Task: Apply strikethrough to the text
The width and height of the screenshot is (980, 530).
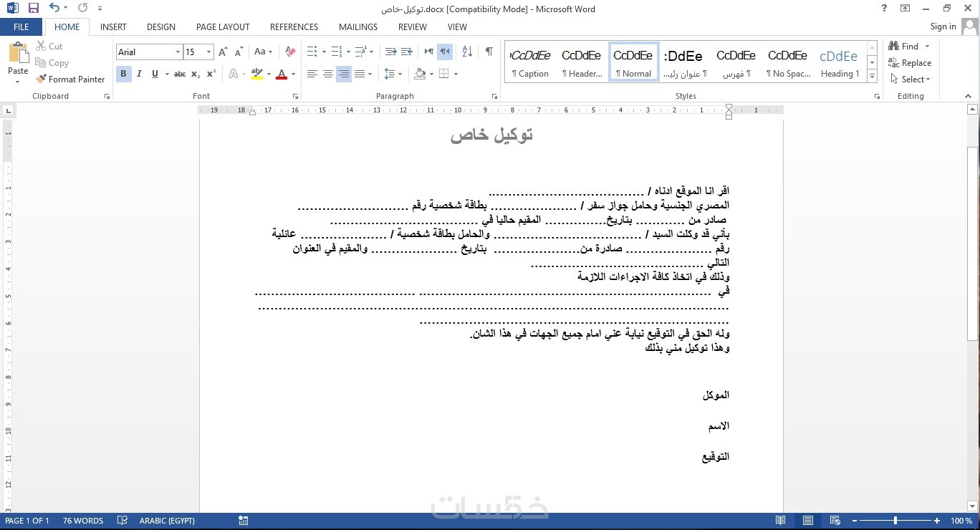Action: coord(180,74)
